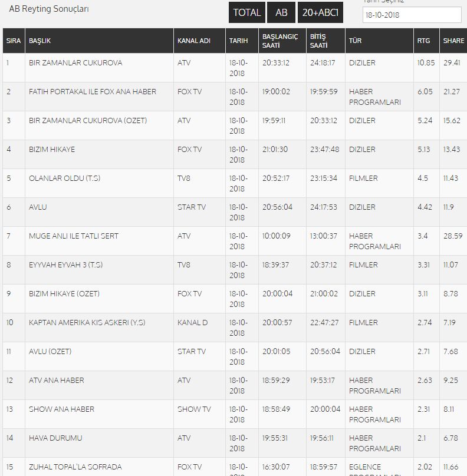The image size is (467, 476).
Task: Select FATIH PORTAKAL ILE FOX ANA HABER
Action: click(x=93, y=92)
